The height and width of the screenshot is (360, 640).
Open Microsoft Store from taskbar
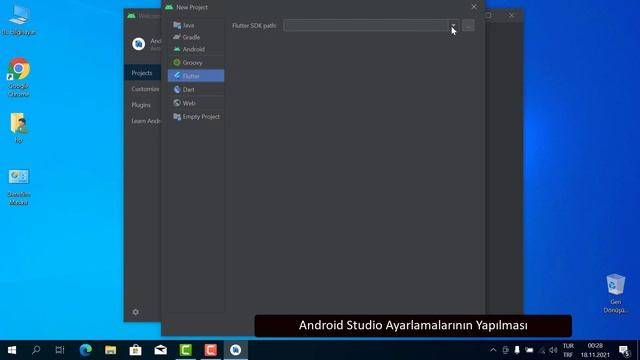point(136,350)
